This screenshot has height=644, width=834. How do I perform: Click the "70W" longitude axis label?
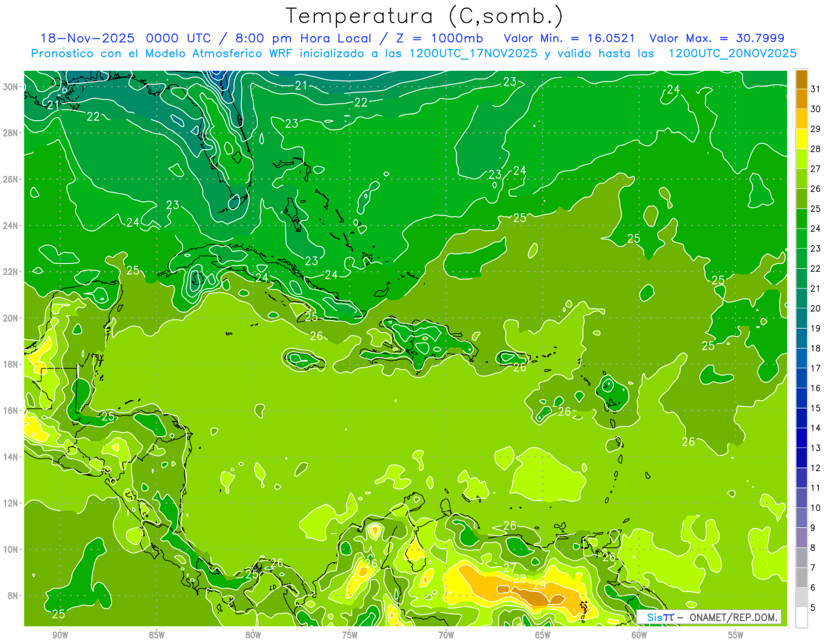(446, 635)
